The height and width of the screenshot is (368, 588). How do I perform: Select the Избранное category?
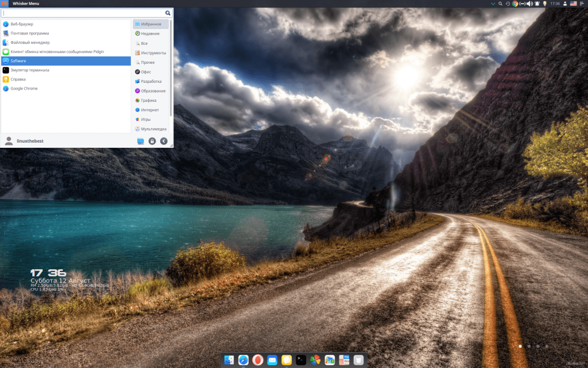click(151, 24)
